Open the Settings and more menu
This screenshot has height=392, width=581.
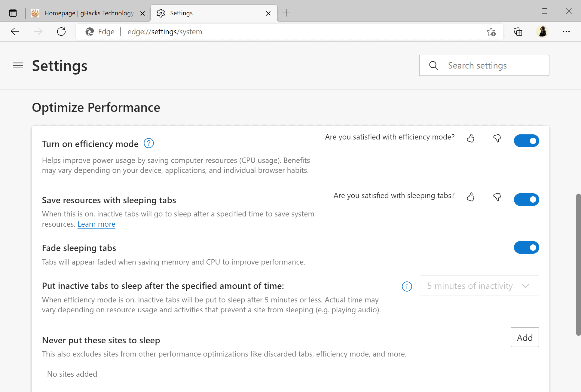click(567, 32)
